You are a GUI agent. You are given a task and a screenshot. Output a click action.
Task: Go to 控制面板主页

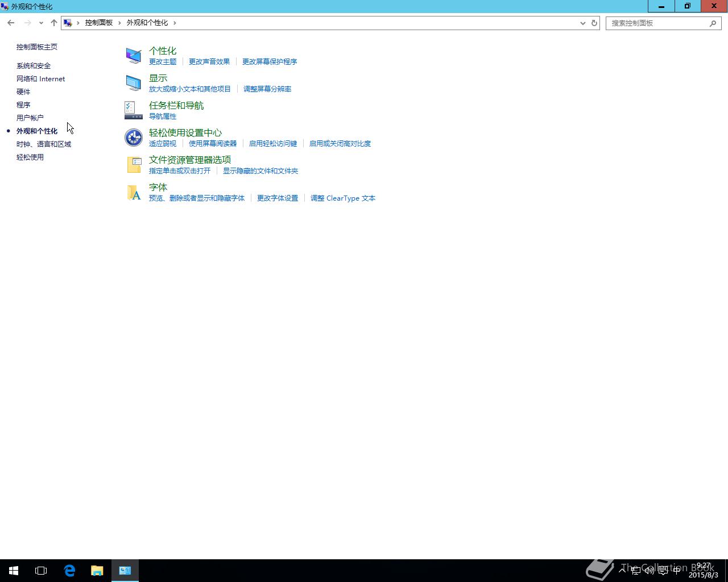coord(37,47)
